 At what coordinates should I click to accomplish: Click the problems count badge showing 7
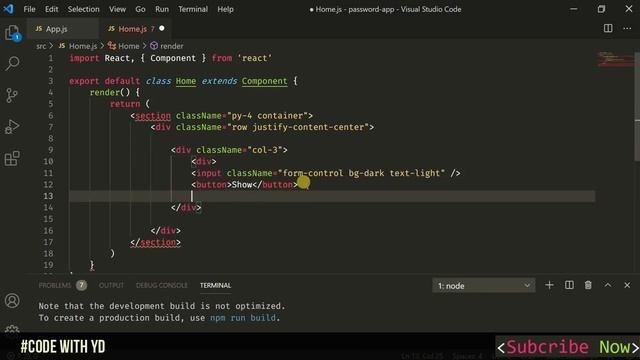[x=81, y=285]
